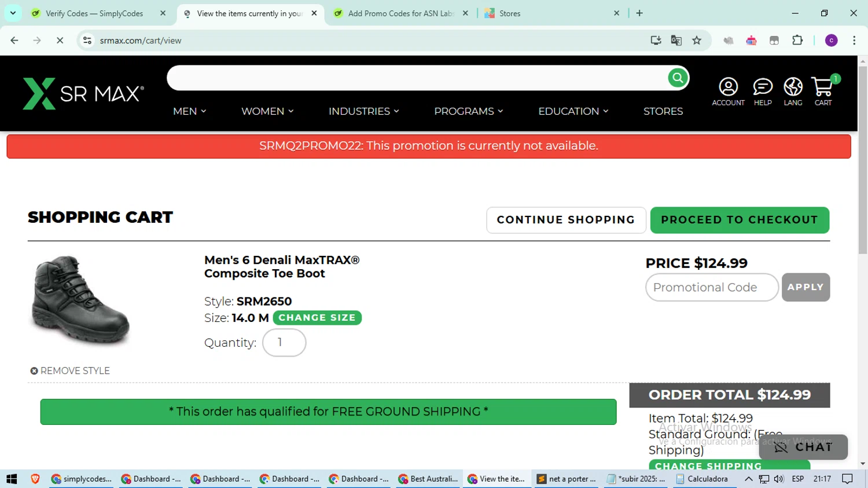Open Best Australi... taskbar window
Image resolution: width=868 pixels, height=488 pixels.
click(x=428, y=479)
